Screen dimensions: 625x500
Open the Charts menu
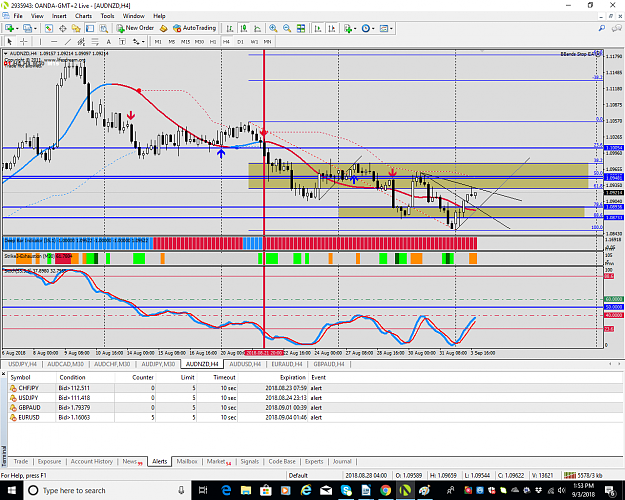point(83,16)
